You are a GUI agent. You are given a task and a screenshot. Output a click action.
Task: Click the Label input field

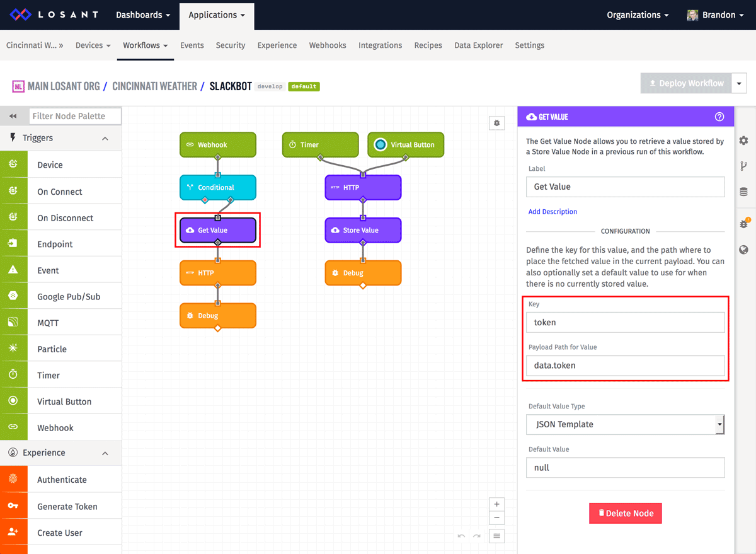(x=626, y=187)
